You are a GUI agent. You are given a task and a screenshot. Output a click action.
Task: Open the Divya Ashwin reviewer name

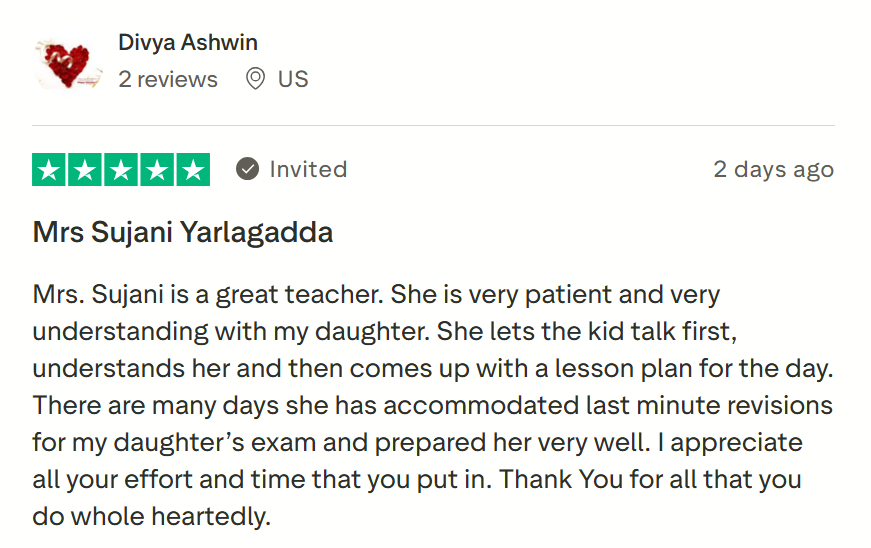[188, 42]
